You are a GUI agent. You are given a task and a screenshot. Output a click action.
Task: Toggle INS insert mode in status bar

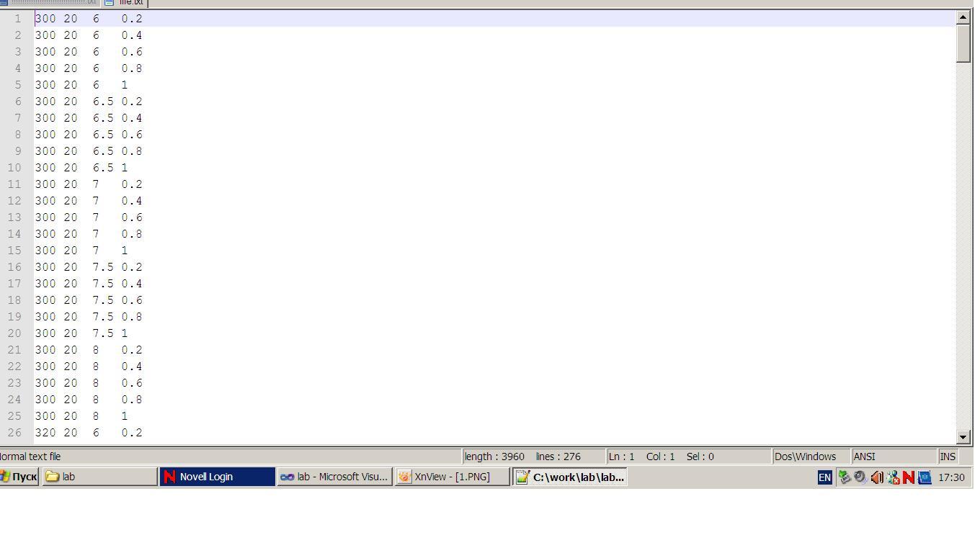coord(947,457)
